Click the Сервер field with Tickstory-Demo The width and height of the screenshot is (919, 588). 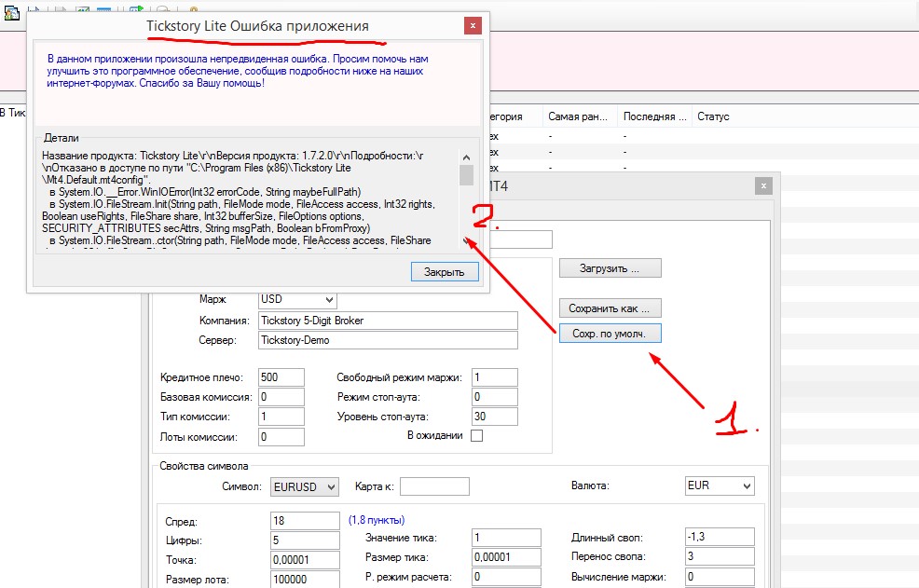pos(388,341)
